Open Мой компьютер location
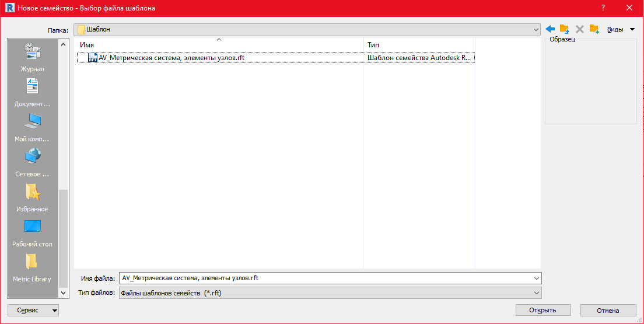The height and width of the screenshot is (324, 644). [x=33, y=127]
